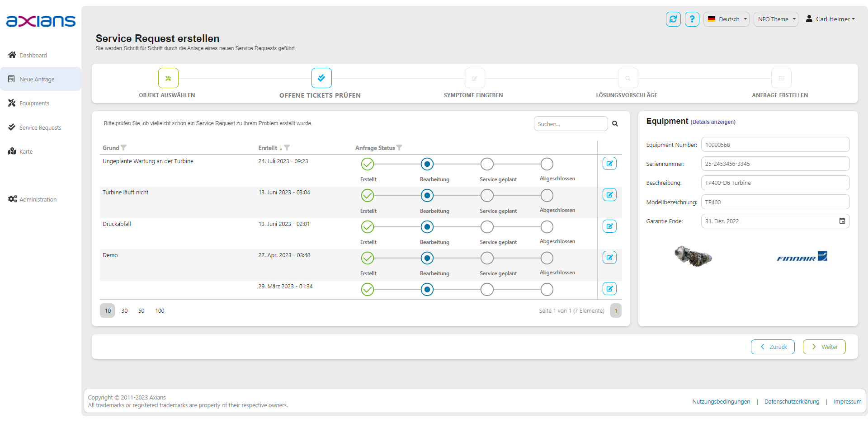Click the refresh icon at top right

673,19
